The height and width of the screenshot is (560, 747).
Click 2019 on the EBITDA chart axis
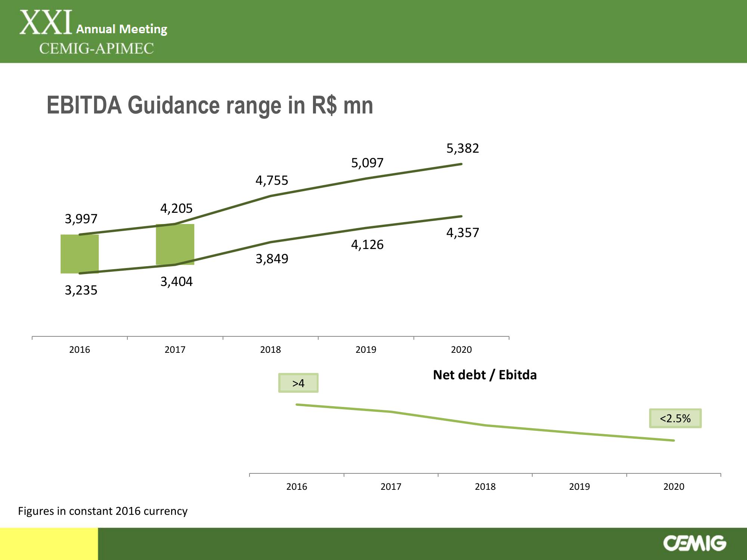click(x=366, y=350)
